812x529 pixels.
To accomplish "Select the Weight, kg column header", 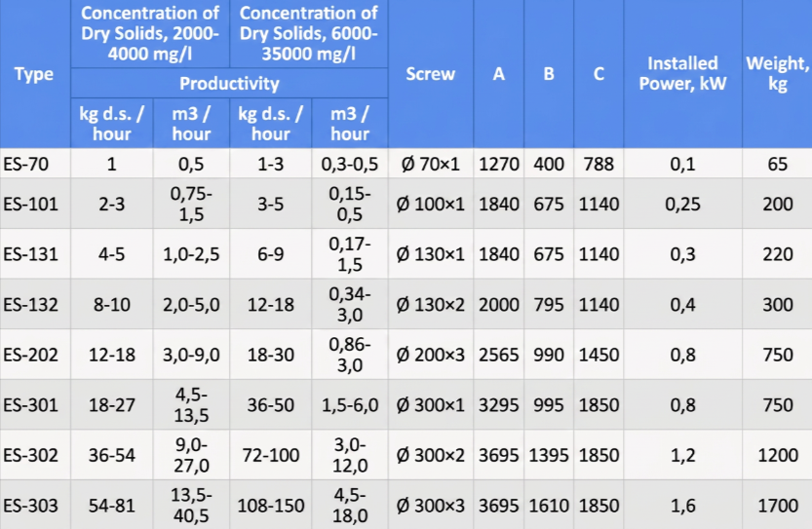I will tap(777, 74).
